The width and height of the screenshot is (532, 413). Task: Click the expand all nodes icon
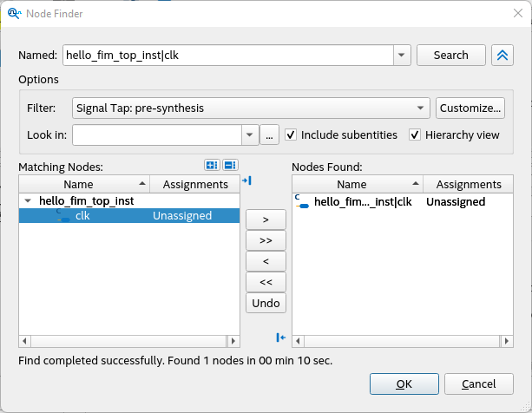point(212,166)
